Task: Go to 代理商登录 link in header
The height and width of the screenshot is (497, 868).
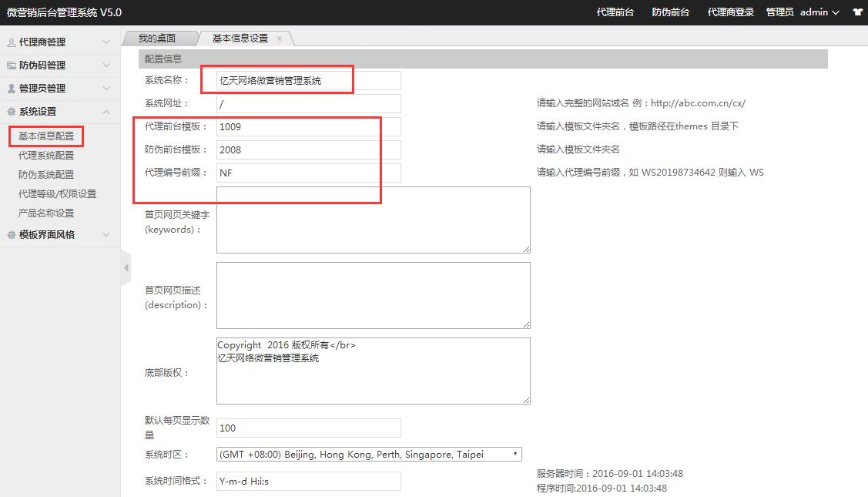Action: click(730, 12)
